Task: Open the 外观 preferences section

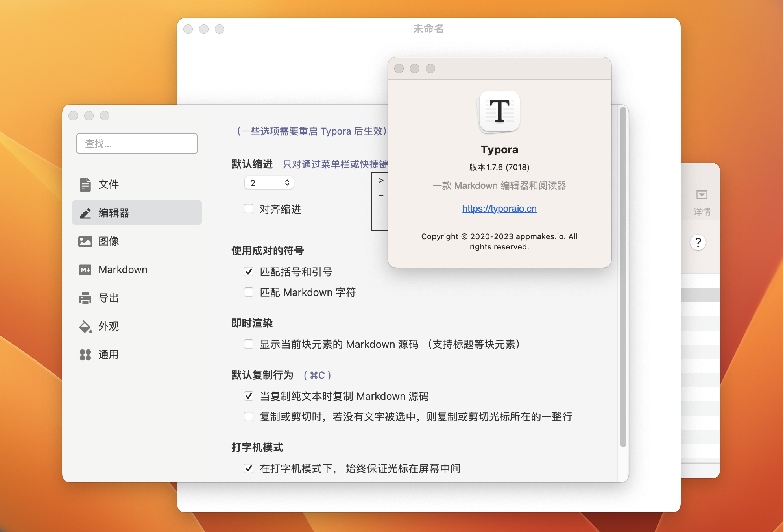Action: click(137, 326)
